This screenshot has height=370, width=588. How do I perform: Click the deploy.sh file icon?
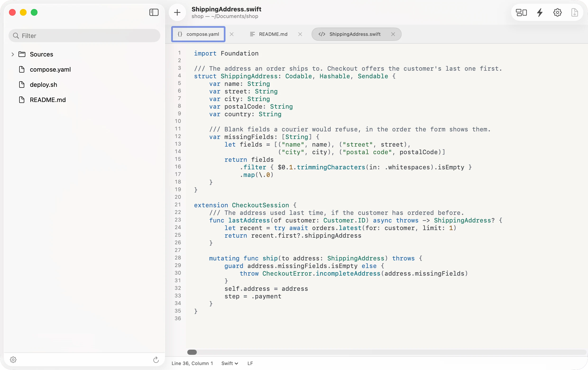tap(22, 84)
